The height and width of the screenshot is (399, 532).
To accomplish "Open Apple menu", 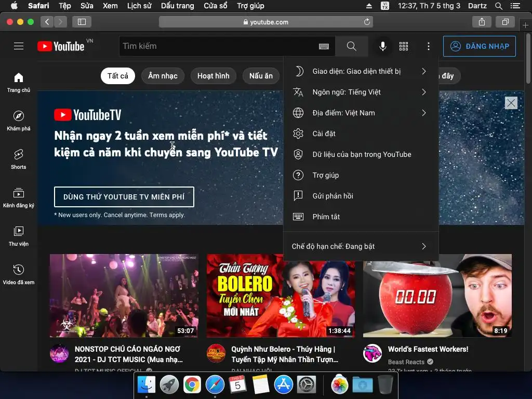I will click(x=14, y=6).
